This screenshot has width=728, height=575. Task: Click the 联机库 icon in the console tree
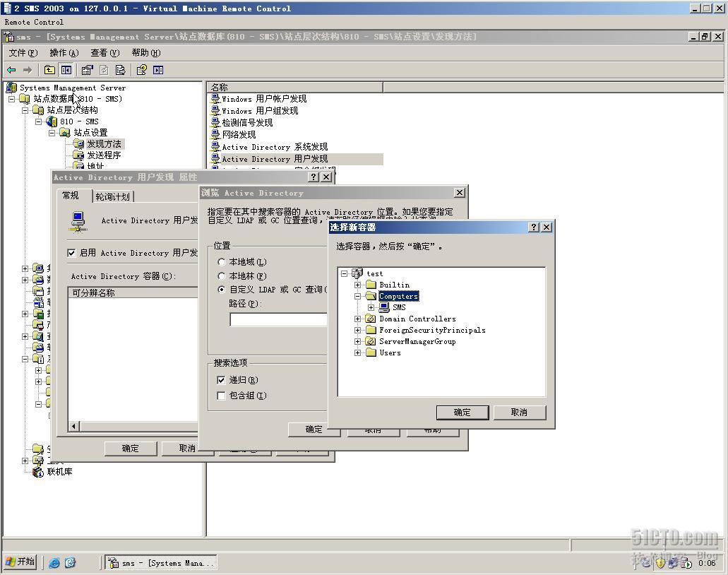pos(38,473)
